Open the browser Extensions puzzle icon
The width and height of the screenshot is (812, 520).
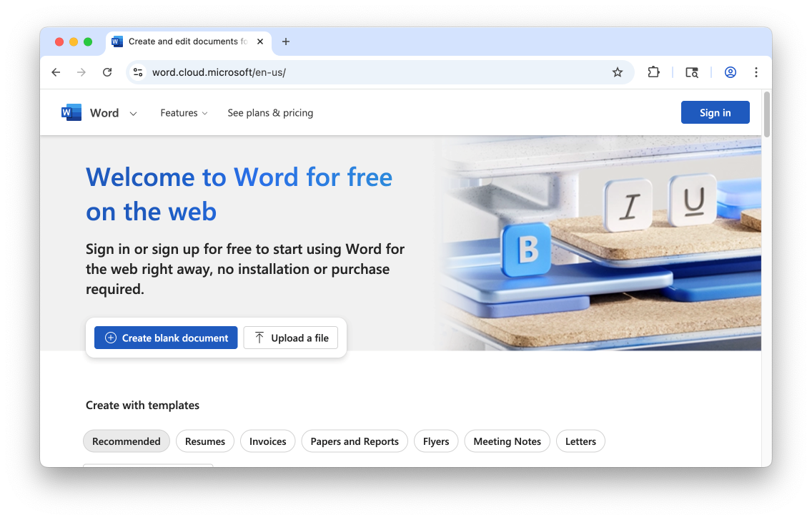653,72
